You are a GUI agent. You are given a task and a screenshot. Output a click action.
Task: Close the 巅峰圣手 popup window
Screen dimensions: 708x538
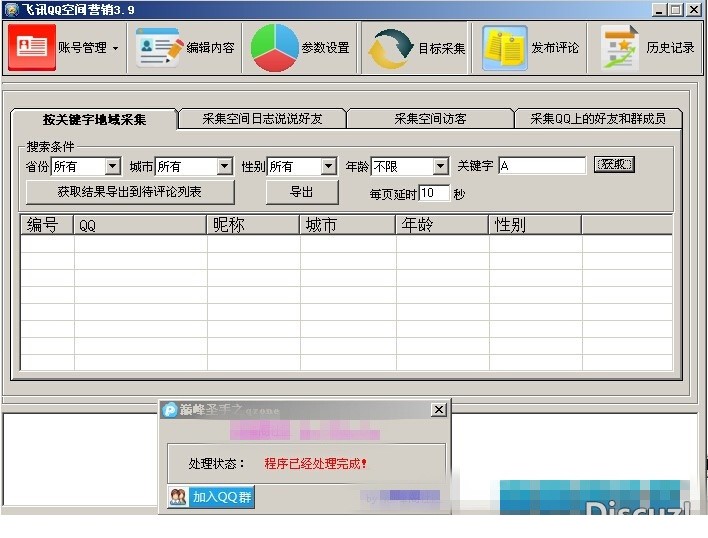click(x=439, y=410)
